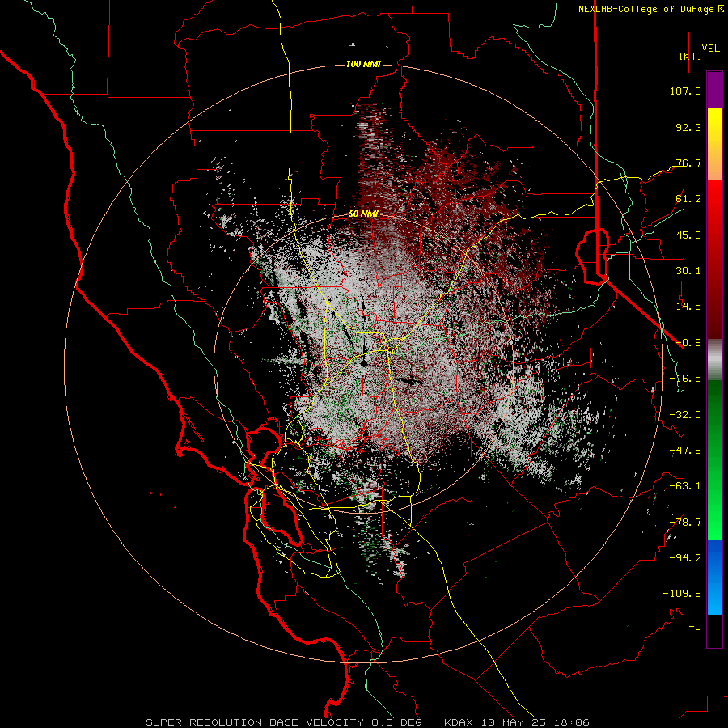Screen dimensions: 728x728
Task: Pick the yellow-orange segment of the velocity scale
Action: tap(714, 144)
